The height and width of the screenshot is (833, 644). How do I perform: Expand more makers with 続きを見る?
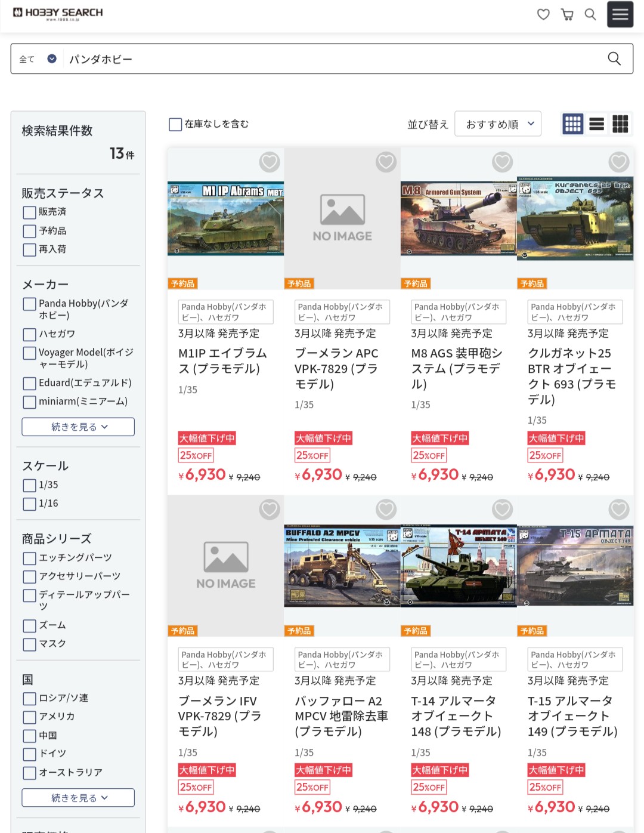tap(78, 427)
